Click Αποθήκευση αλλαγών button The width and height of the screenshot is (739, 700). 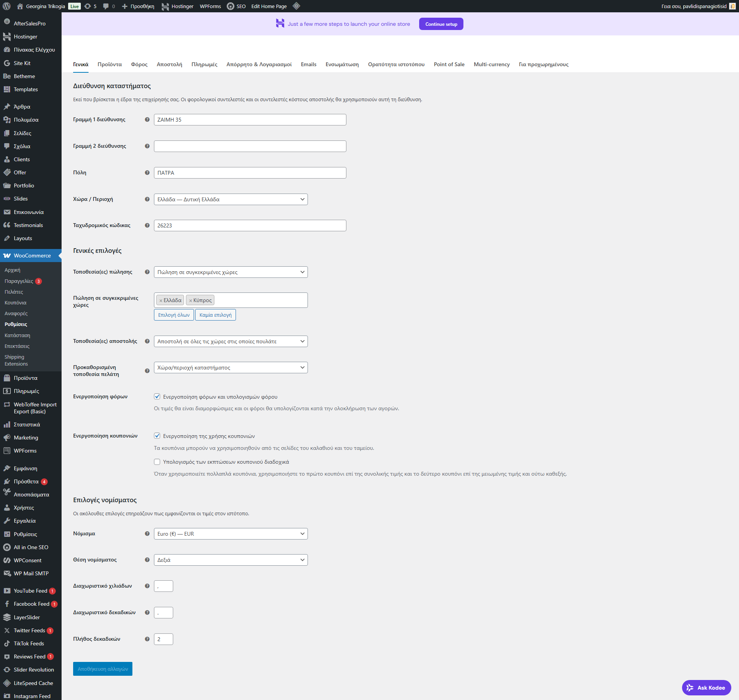click(x=102, y=669)
